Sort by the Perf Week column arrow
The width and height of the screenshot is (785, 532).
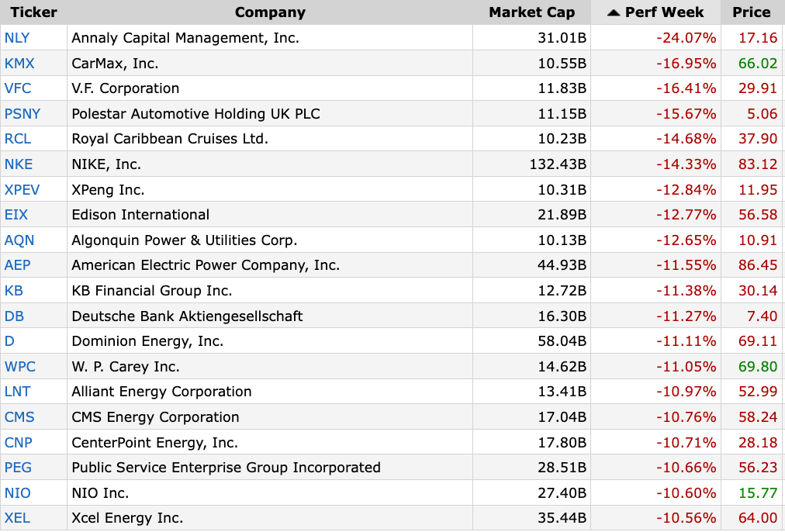[614, 12]
